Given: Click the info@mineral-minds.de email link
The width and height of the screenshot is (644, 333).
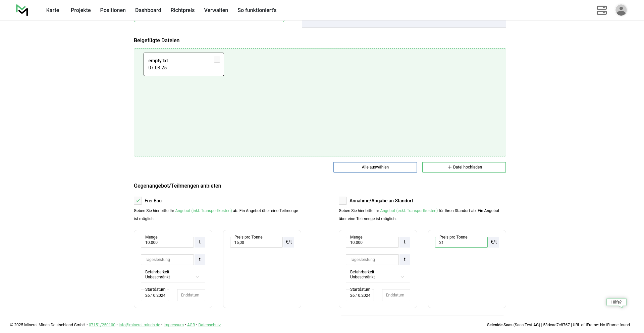Looking at the screenshot, I should (x=139, y=325).
